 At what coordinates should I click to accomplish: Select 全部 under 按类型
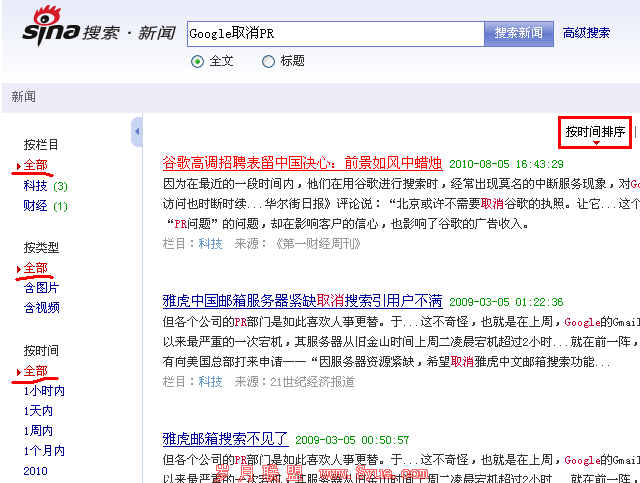click(x=35, y=268)
